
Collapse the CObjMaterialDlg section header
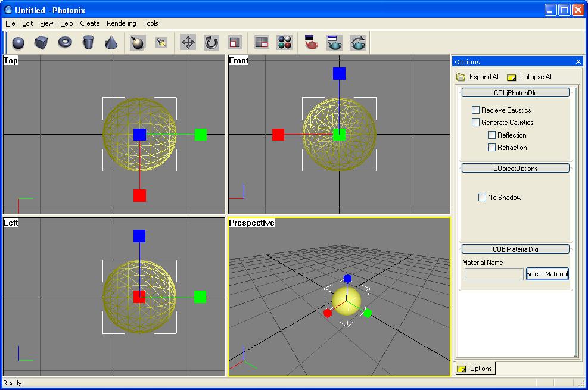[515, 249]
